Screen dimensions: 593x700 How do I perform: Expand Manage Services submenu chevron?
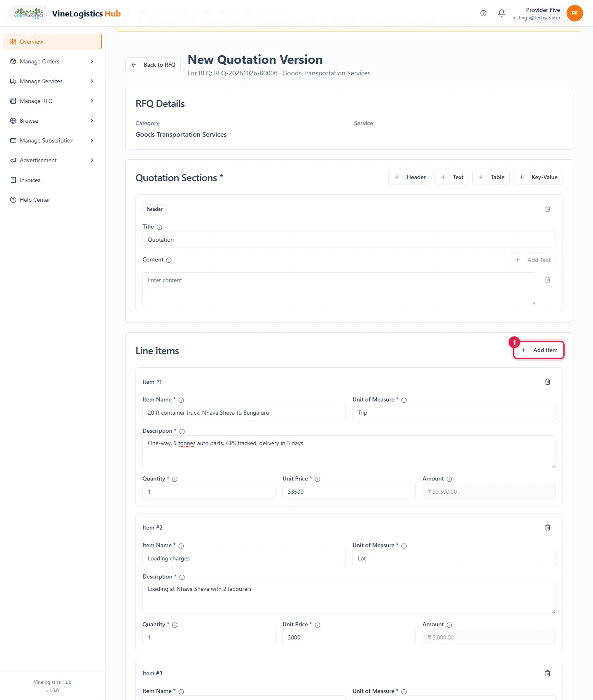(x=92, y=81)
